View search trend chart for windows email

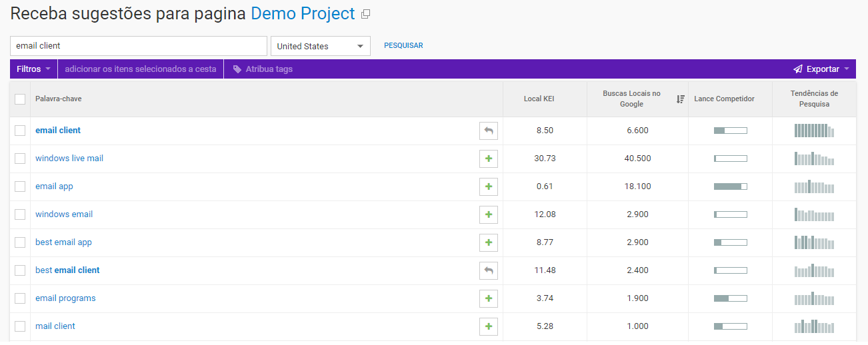(814, 214)
